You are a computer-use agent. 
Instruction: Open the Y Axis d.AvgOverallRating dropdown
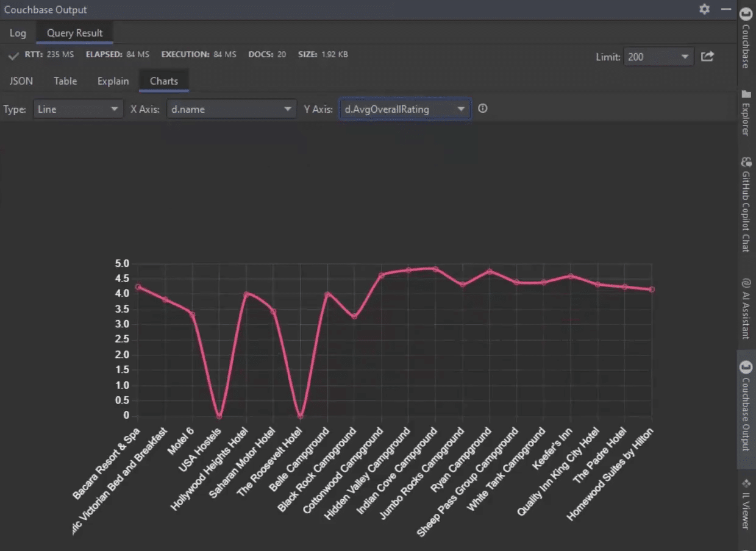coord(404,108)
